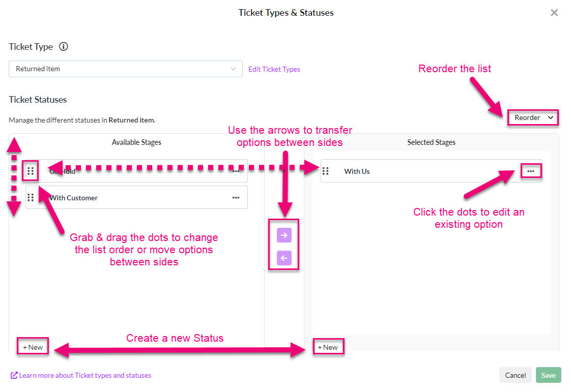Open the Returned item ticket type dropdown
The image size is (571, 392).
(126, 69)
